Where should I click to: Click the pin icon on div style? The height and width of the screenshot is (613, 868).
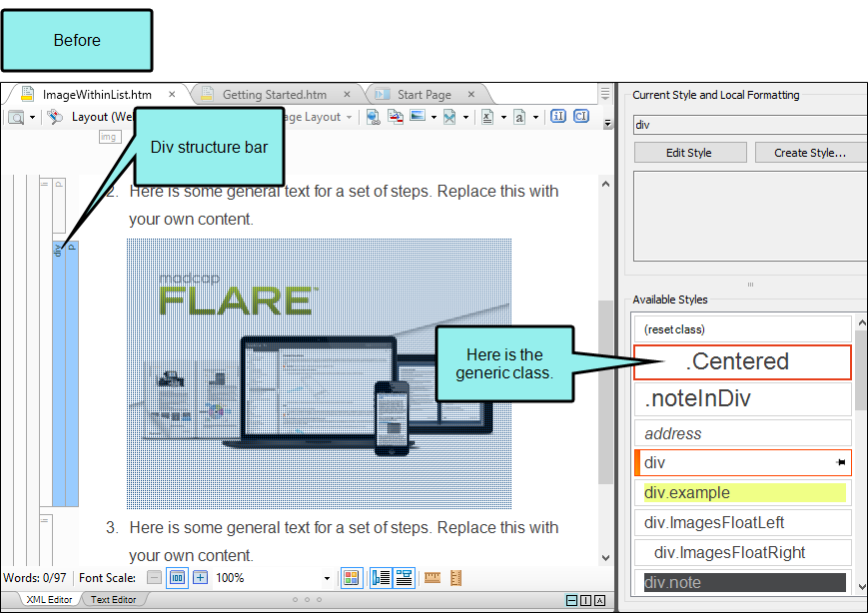841,462
